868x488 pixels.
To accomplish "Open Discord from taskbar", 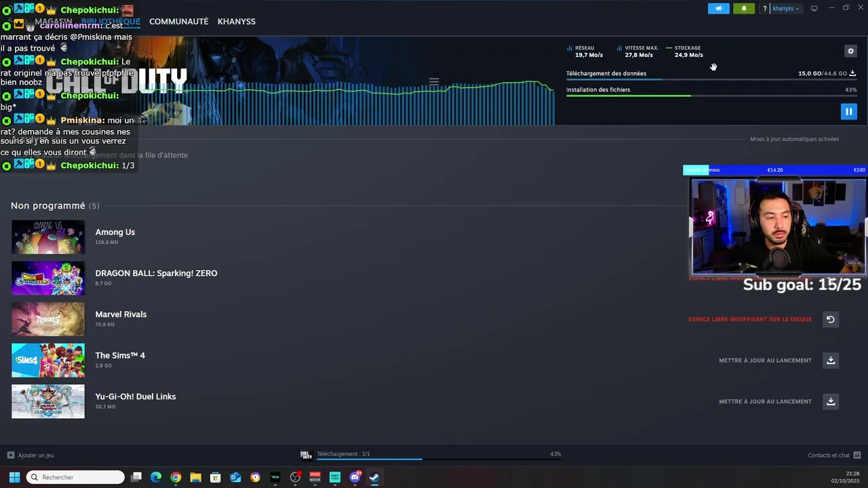I will tap(355, 477).
